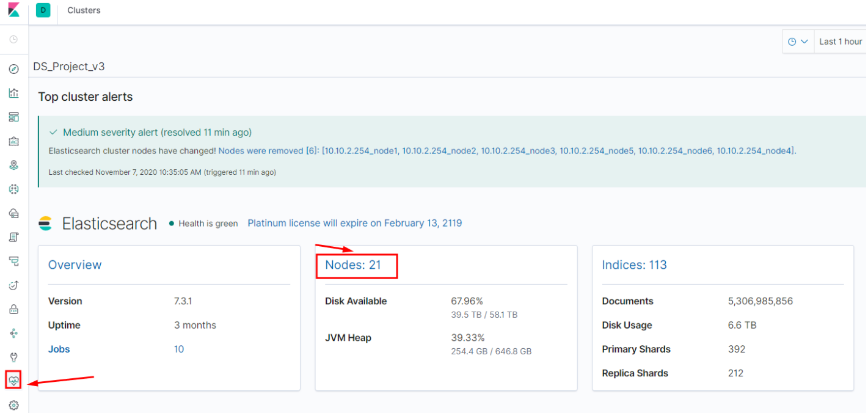Open Graph from the sidebar
This screenshot has width=868, height=413.
[13, 334]
